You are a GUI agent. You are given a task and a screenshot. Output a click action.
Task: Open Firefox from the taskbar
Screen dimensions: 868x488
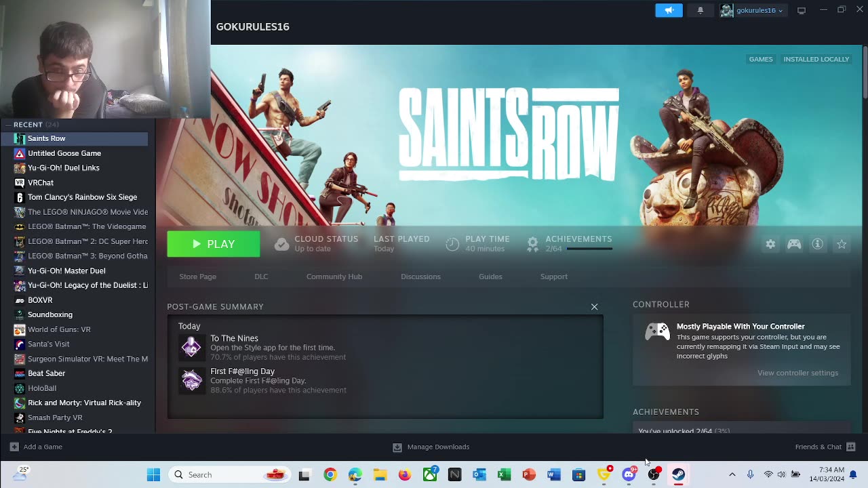pos(405,474)
